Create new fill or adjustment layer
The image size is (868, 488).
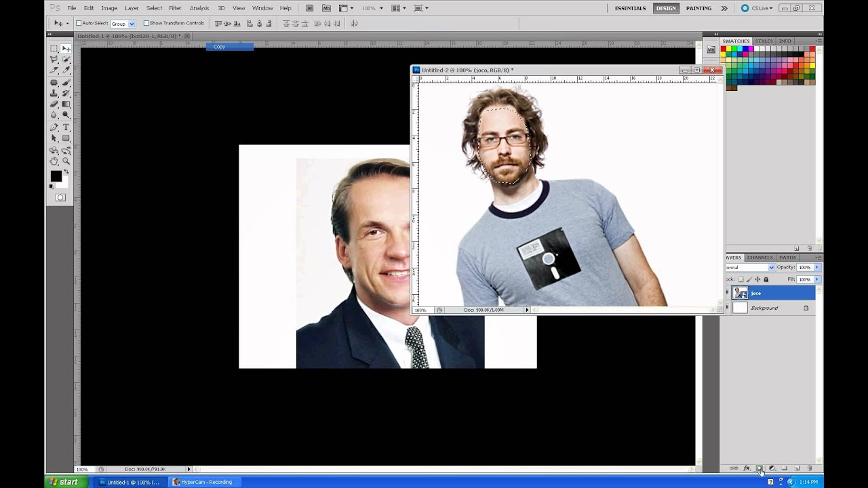[772, 468]
